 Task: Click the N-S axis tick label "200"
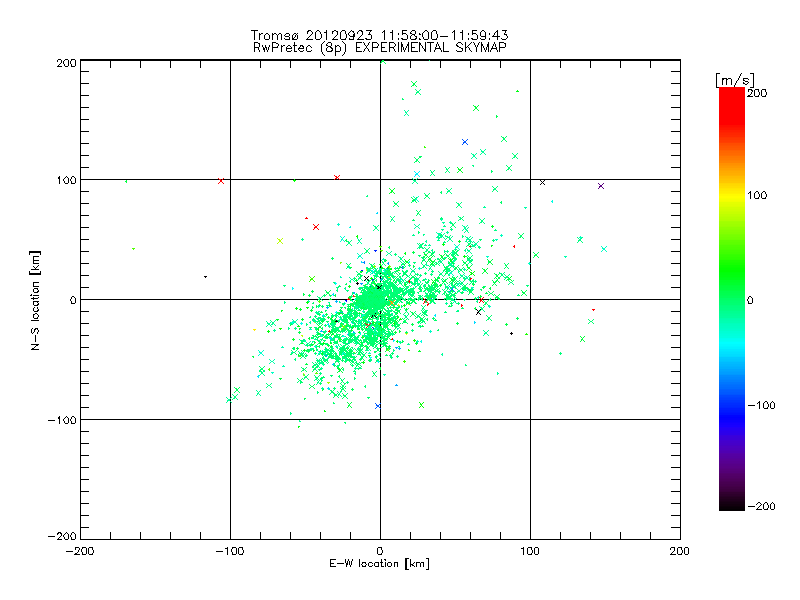pyautogui.click(x=66, y=63)
